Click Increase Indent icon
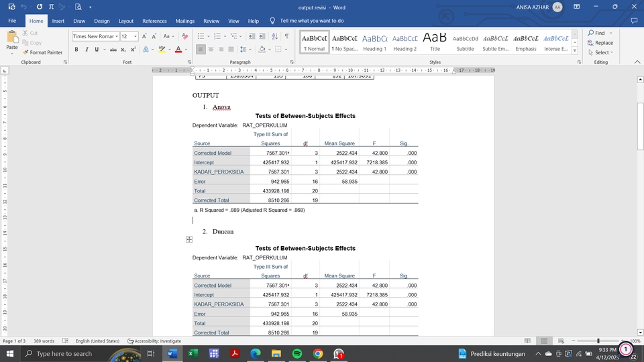This screenshot has width=644, height=362. (262, 36)
